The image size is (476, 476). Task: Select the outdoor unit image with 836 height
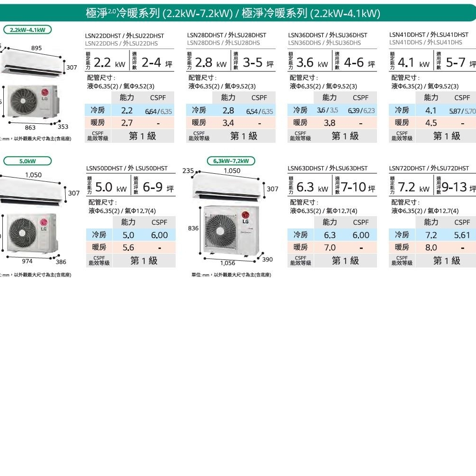231,231
